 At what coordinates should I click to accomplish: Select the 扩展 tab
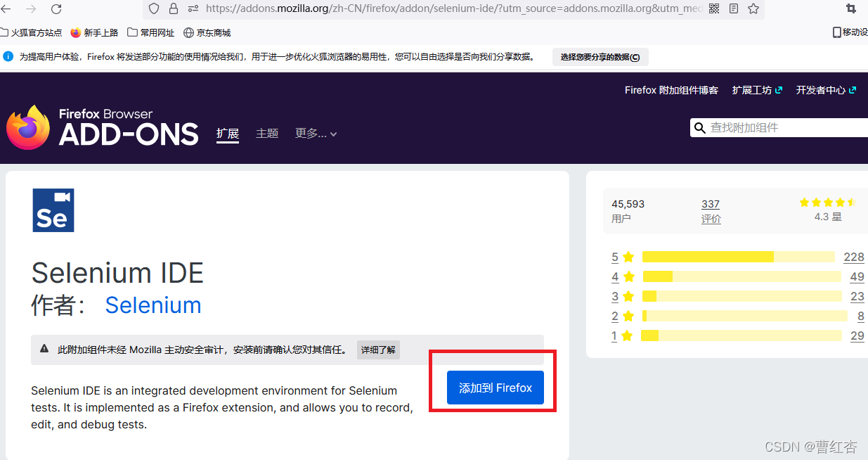tap(228, 134)
